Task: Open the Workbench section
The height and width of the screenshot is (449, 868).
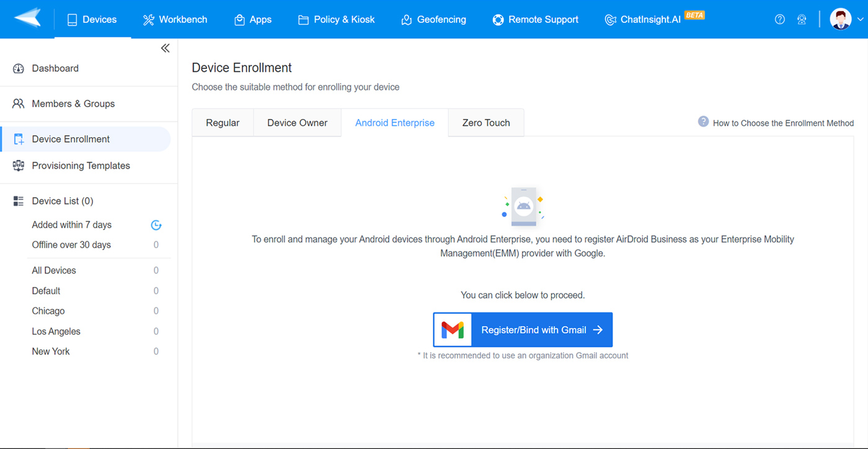Action: click(x=175, y=19)
